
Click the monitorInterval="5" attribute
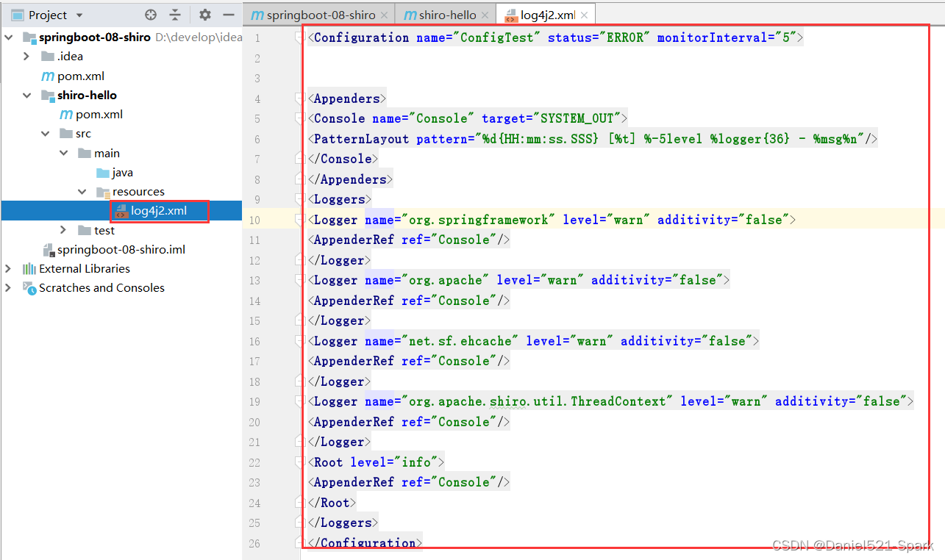pyautogui.click(x=727, y=37)
